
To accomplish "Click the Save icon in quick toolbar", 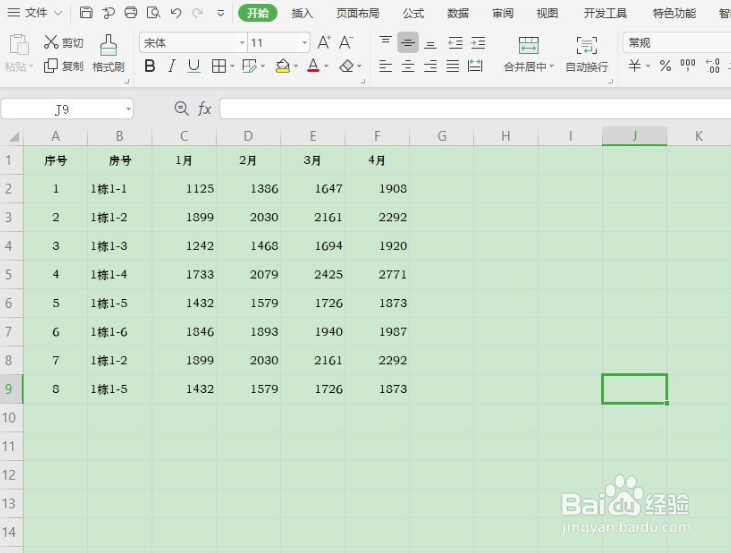I will pyautogui.click(x=86, y=13).
